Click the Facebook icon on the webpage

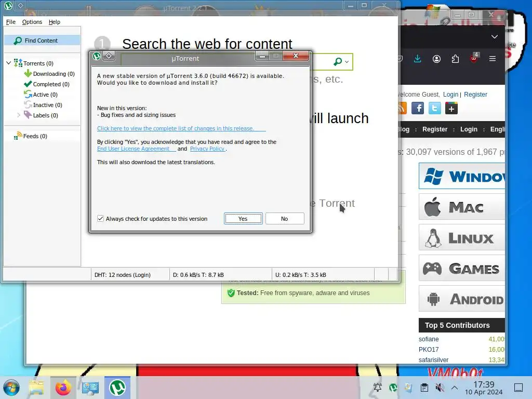click(x=418, y=108)
